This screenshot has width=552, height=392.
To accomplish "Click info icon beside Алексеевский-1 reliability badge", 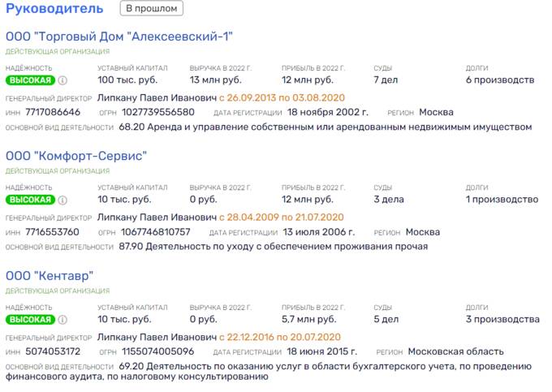I will click(x=63, y=80).
